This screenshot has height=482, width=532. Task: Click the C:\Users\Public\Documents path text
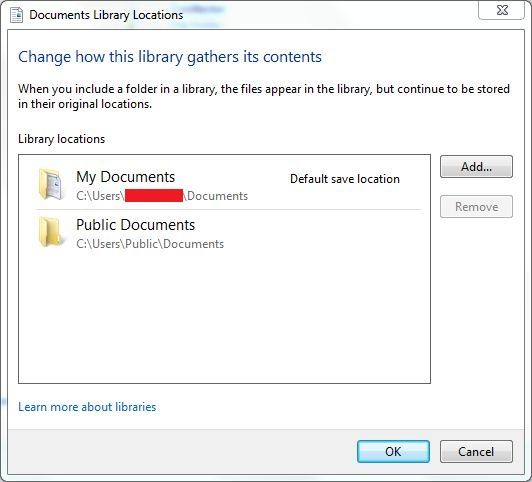[x=150, y=244]
